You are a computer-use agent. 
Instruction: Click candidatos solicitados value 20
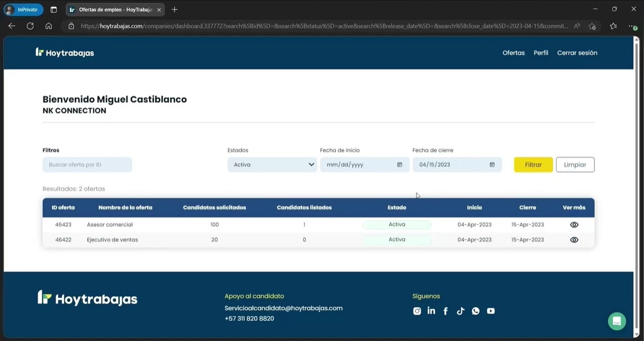[214, 239]
